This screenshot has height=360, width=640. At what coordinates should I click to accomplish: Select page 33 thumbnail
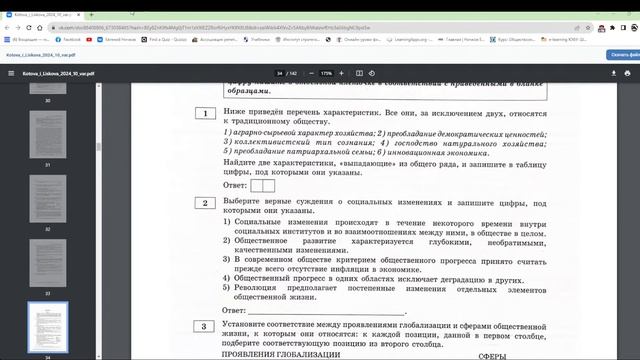point(48,263)
